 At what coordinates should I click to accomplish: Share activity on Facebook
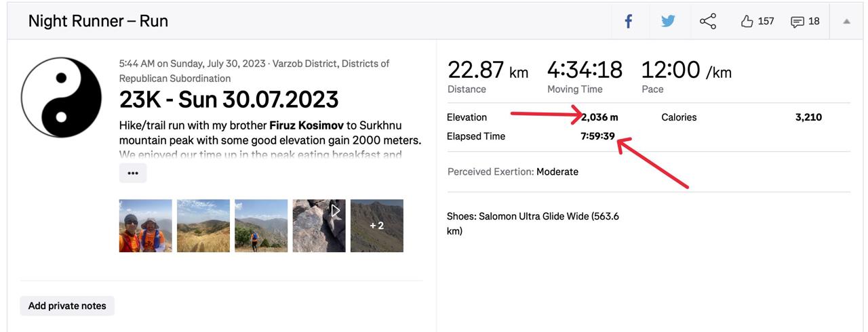[629, 22]
